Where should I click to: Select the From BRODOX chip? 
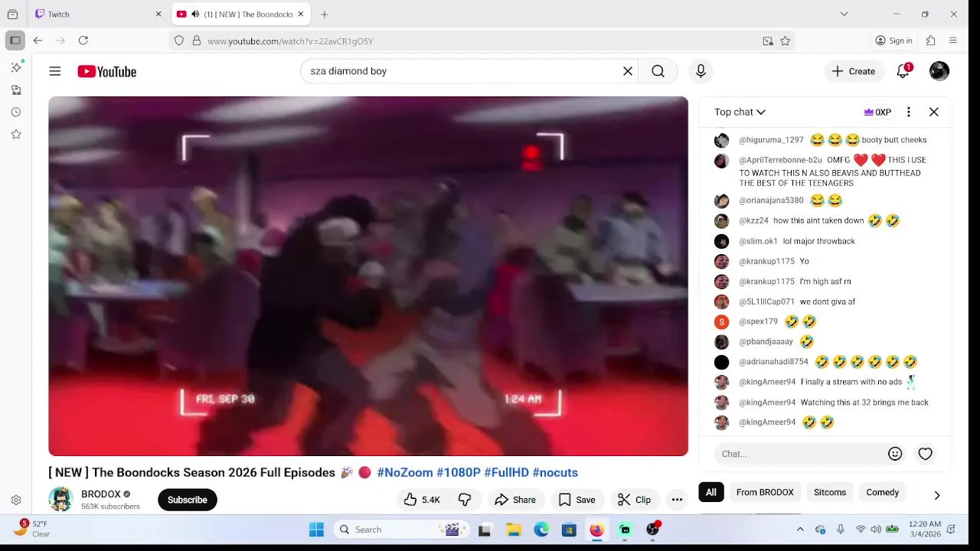tap(765, 492)
